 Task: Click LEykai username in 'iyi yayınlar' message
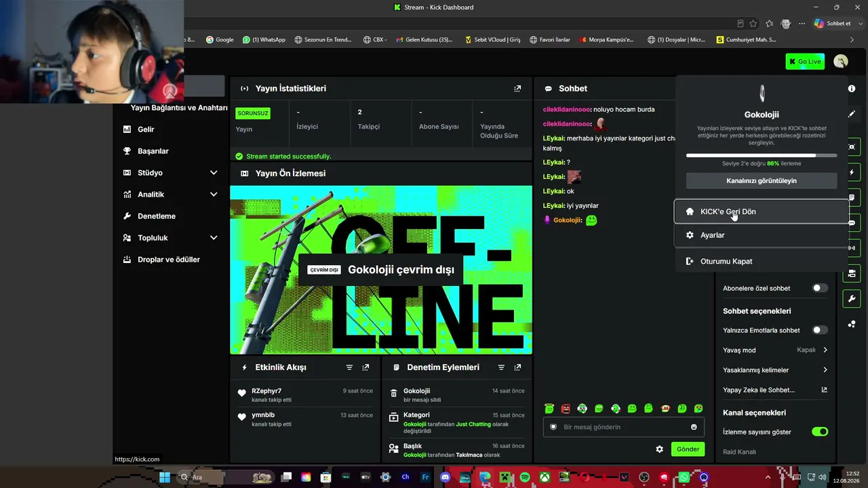click(x=554, y=205)
